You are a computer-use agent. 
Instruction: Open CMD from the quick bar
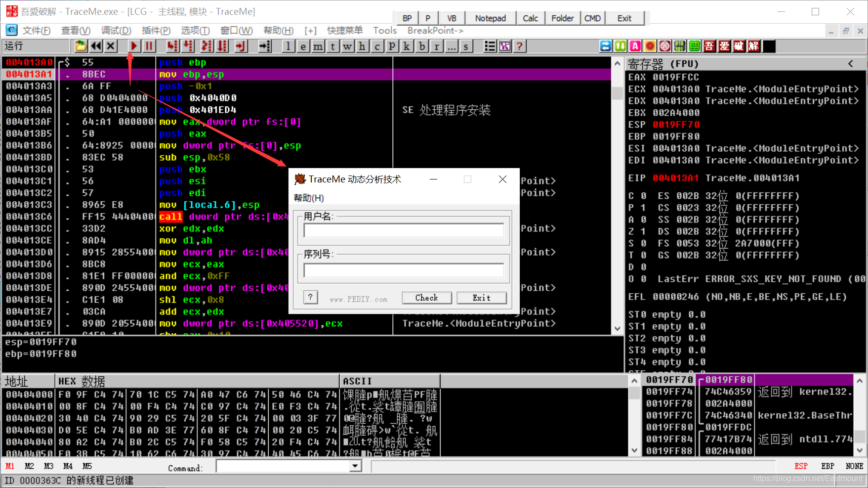pos(592,18)
